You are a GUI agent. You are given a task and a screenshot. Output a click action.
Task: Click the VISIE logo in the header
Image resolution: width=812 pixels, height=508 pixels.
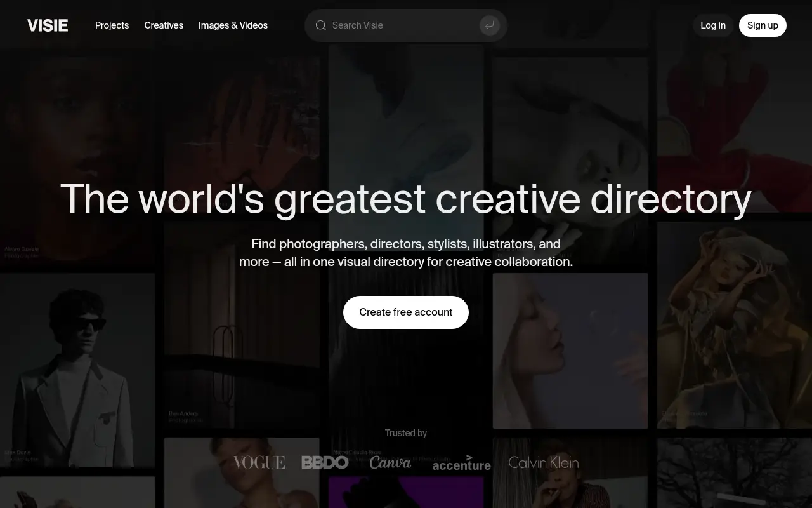pos(48,25)
